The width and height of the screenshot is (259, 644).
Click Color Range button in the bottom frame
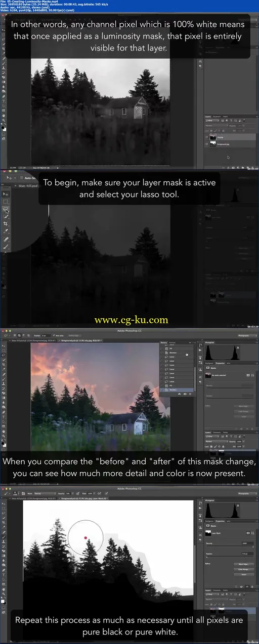pyautogui.click(x=244, y=569)
